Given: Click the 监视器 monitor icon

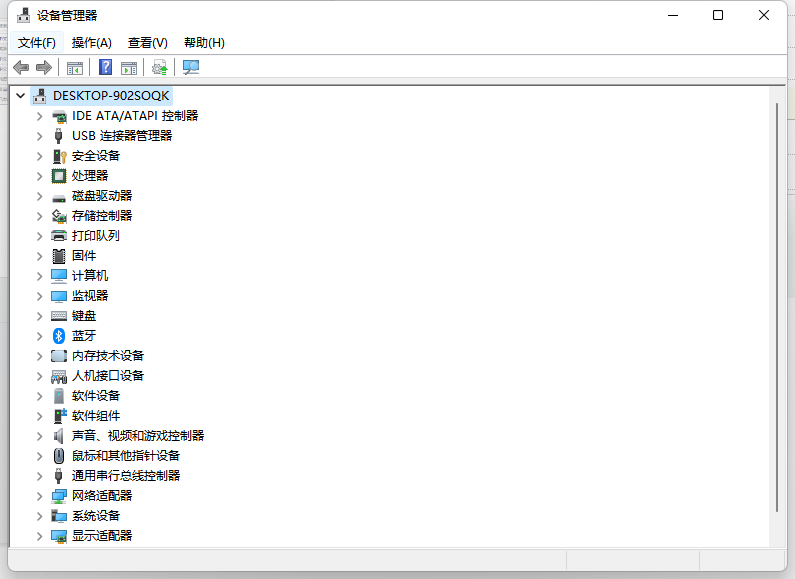Looking at the screenshot, I should 59,296.
